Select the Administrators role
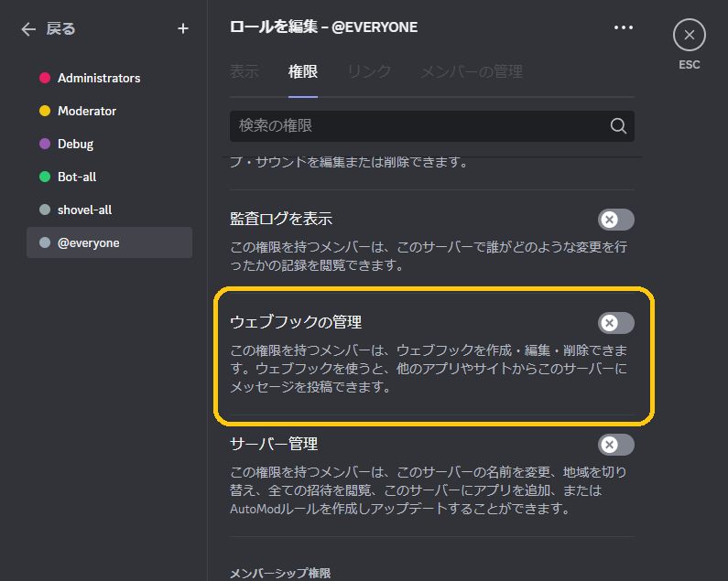 coord(109,78)
